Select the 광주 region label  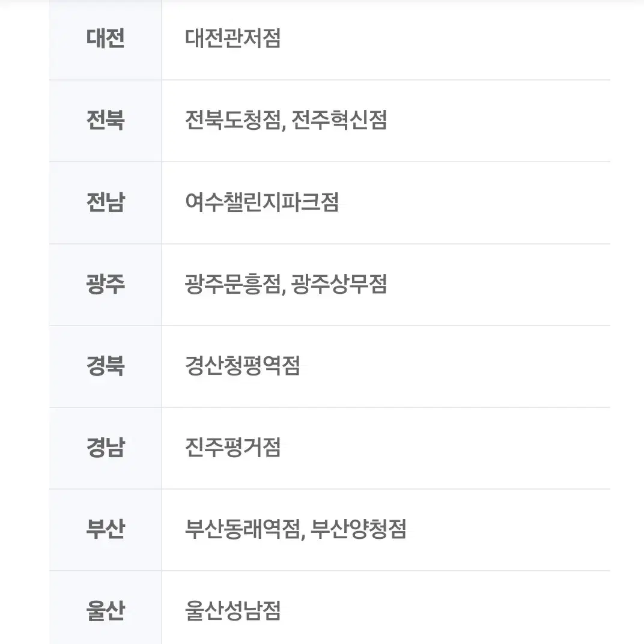106,284
